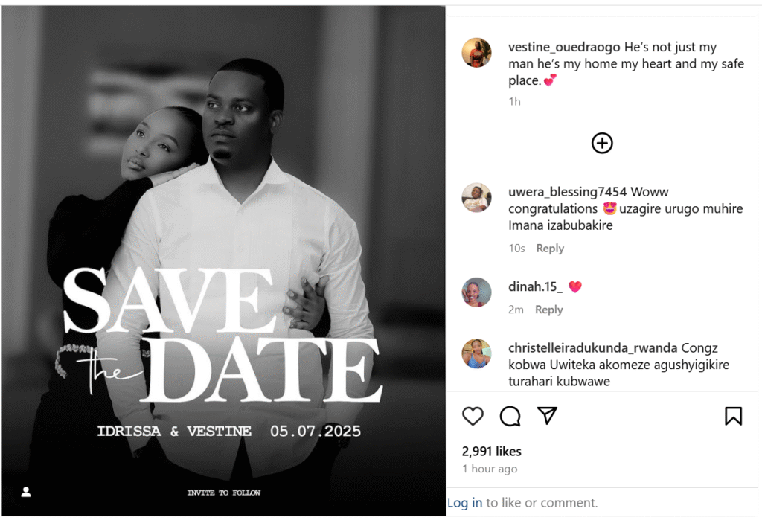Go to christelleiradukunda_rwanda profile link

[592, 348]
